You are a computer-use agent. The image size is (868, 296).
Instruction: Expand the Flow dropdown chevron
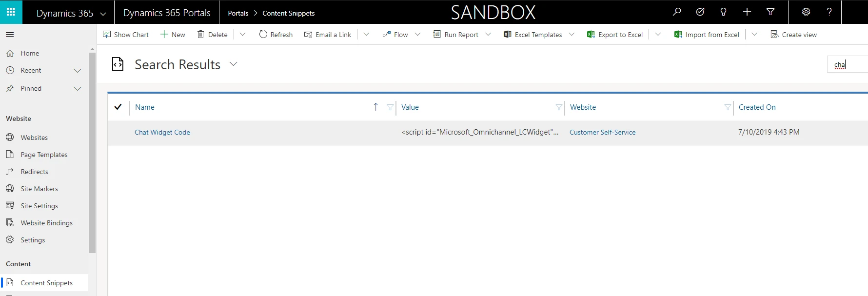point(417,34)
